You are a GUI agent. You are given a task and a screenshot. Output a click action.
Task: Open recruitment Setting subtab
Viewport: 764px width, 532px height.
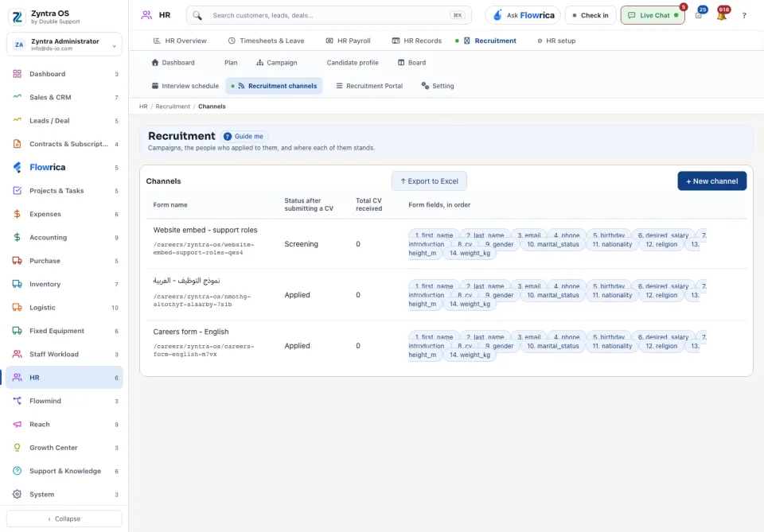438,86
